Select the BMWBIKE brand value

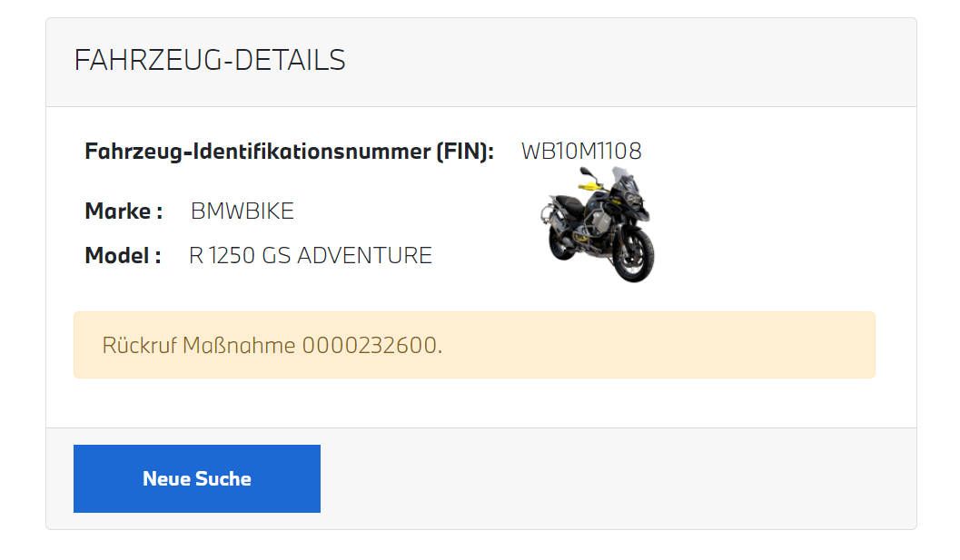[x=242, y=211]
